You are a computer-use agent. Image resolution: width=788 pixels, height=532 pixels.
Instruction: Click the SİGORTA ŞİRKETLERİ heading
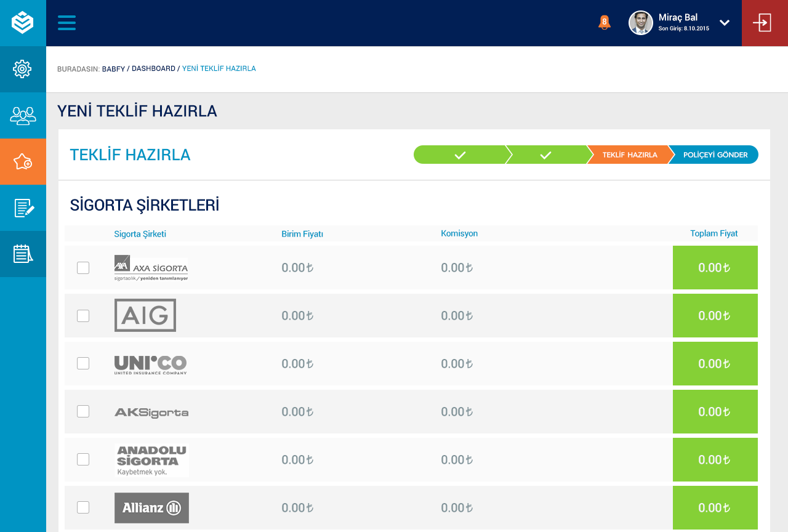(145, 205)
